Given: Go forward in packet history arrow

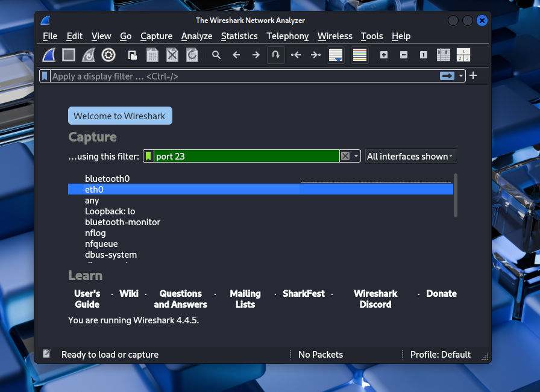Looking at the screenshot, I should coord(256,55).
